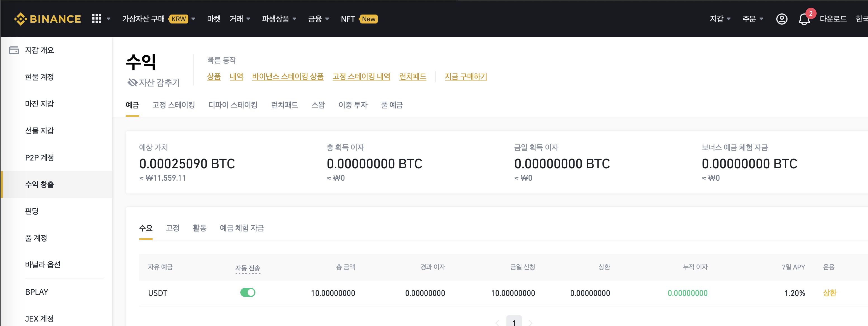The image size is (868, 326).
Task: Switch to the 고정 스테이킹 tab
Action: pyautogui.click(x=174, y=105)
